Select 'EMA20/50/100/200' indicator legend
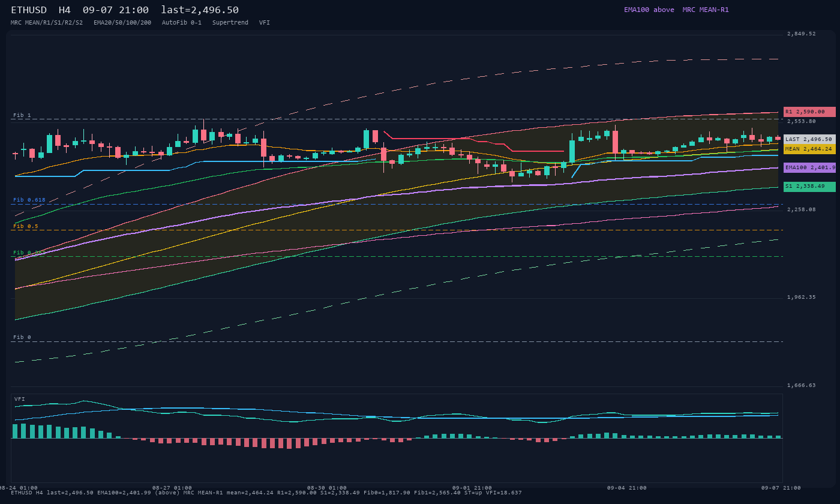The width and height of the screenshot is (840, 504). [x=122, y=22]
